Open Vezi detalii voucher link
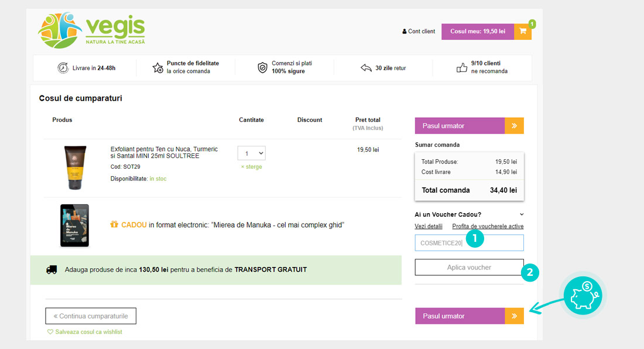644x349 pixels. (x=429, y=226)
